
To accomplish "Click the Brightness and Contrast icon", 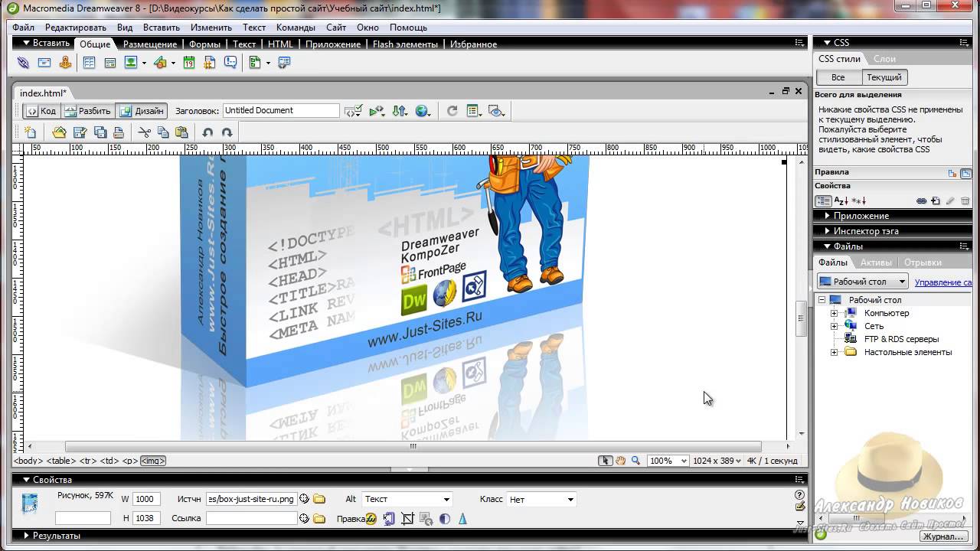I will [x=445, y=519].
